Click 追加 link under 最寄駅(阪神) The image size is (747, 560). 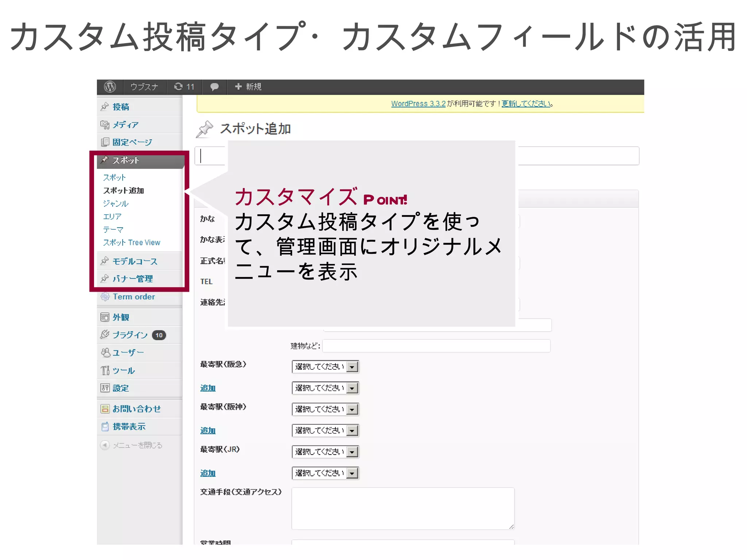208,431
